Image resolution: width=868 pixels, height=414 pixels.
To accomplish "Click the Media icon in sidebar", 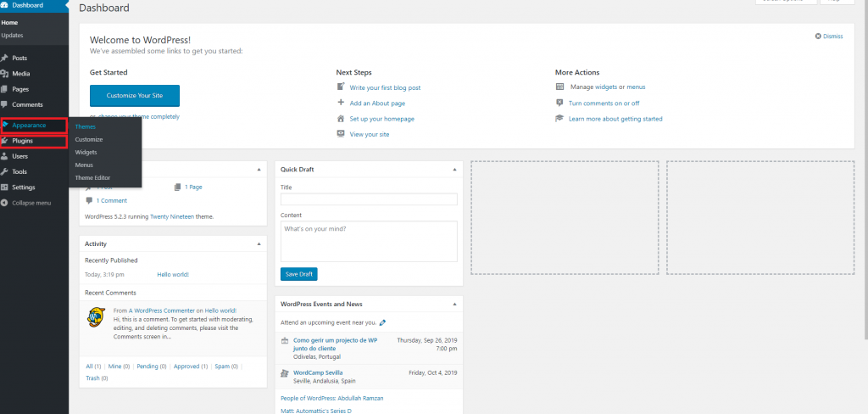I will coord(4,73).
